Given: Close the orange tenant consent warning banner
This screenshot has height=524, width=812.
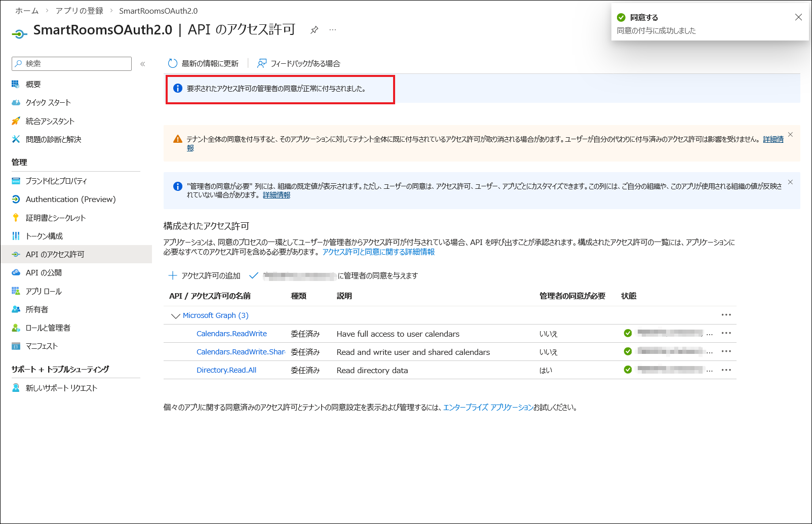Looking at the screenshot, I should [790, 135].
